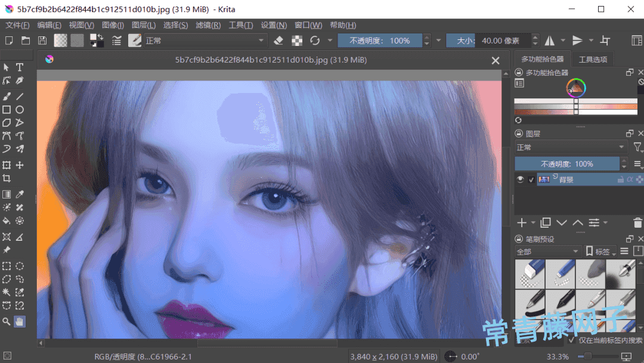
Task: Toggle 仅在当前标签内搜索 checkbox
Action: click(x=571, y=340)
